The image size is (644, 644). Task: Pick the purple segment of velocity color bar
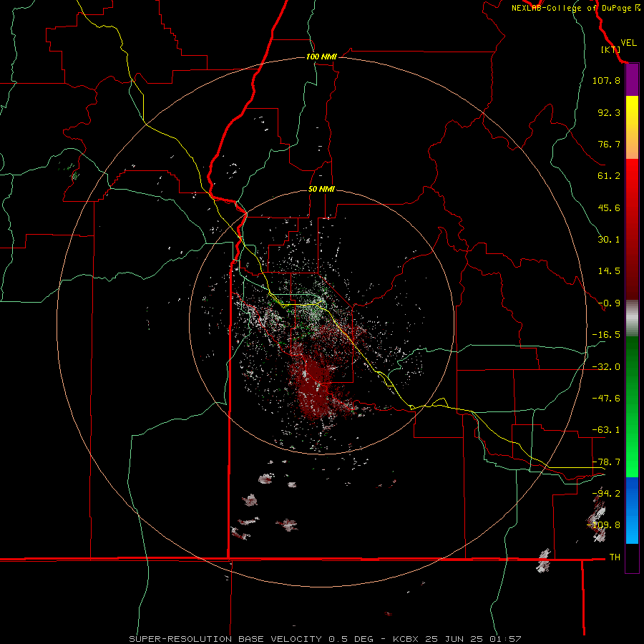(x=632, y=80)
